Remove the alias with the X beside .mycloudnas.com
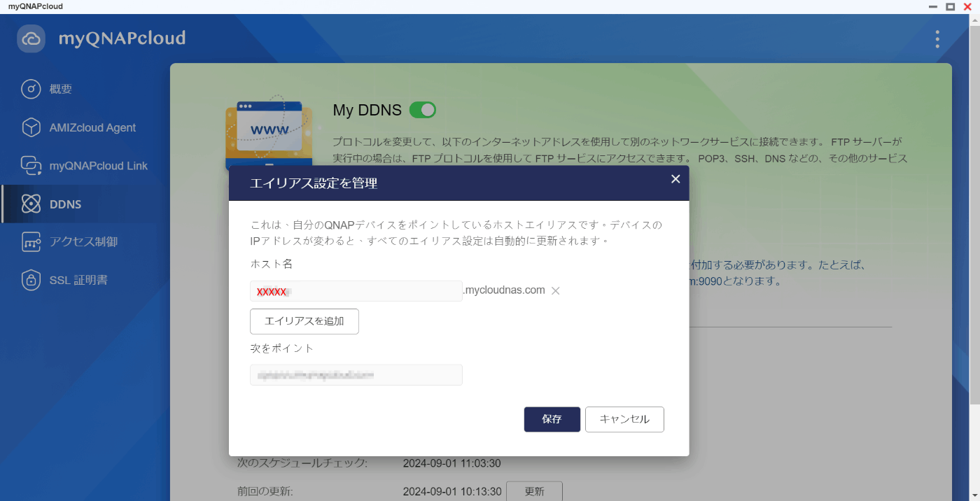This screenshot has height=501, width=980. (x=556, y=290)
